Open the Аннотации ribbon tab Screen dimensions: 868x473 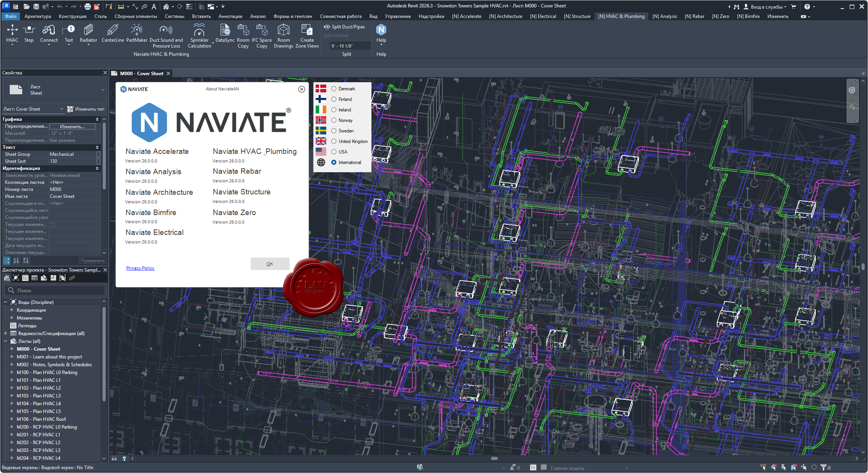pyautogui.click(x=230, y=16)
